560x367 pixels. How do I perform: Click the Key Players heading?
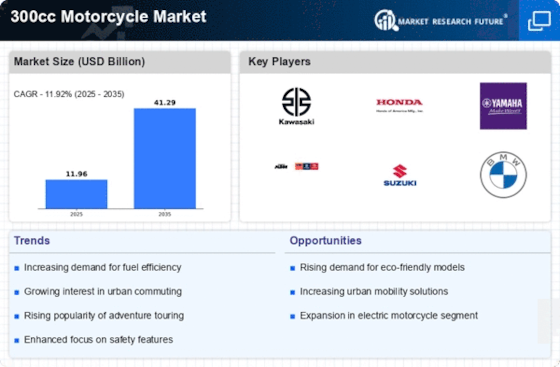click(x=279, y=61)
